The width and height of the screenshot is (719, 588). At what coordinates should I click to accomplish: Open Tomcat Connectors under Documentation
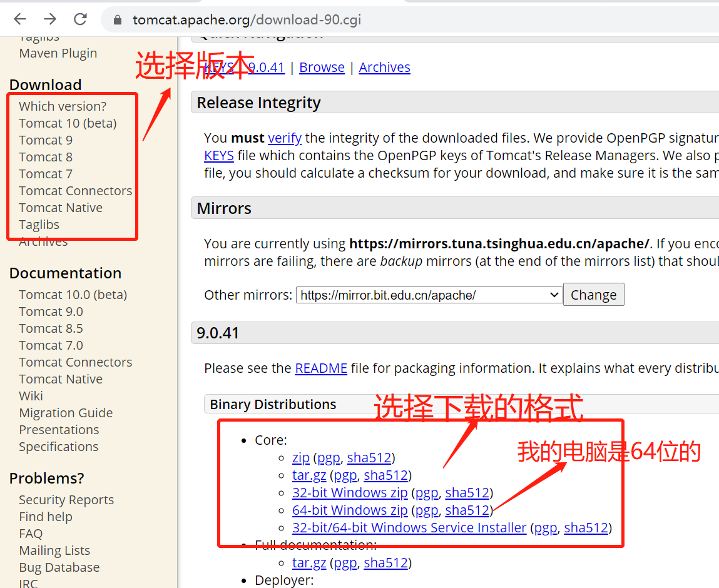click(76, 362)
